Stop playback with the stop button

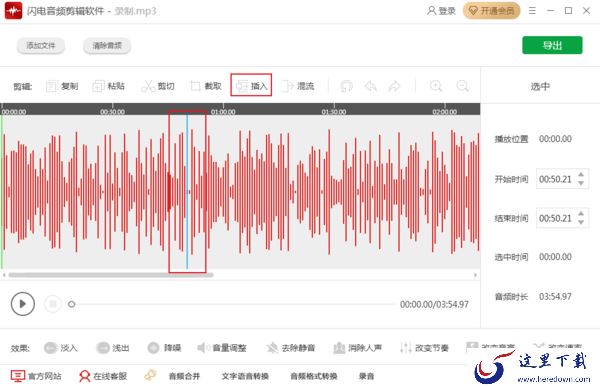[53, 304]
